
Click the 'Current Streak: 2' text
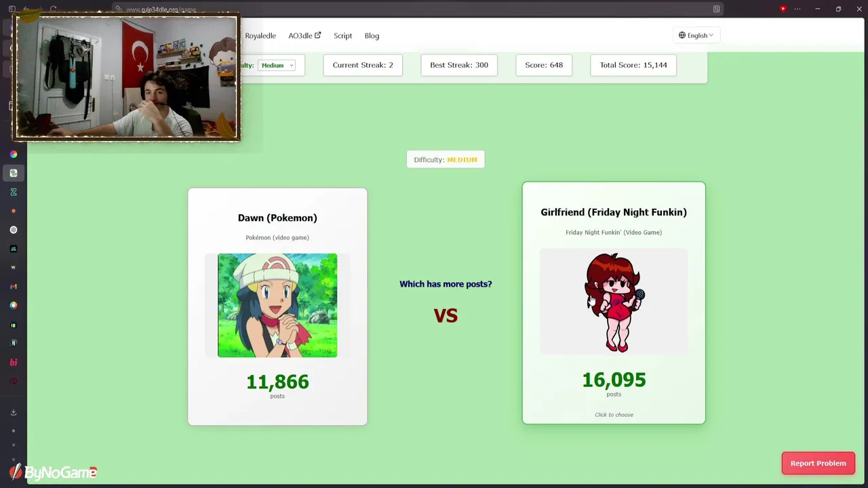(x=363, y=65)
